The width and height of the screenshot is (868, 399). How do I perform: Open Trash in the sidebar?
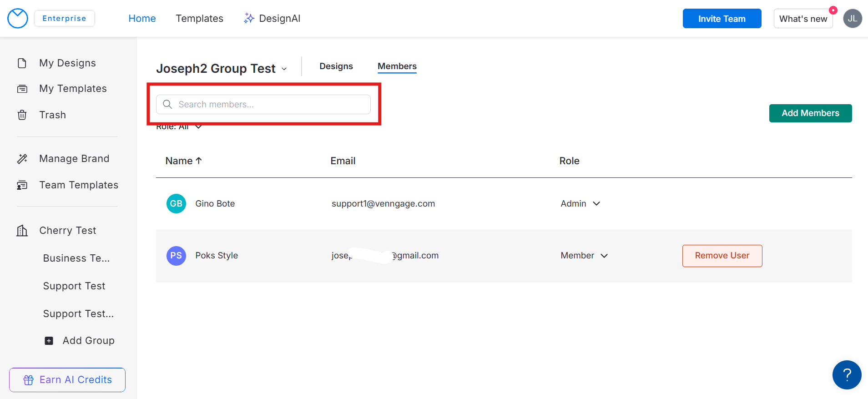pyautogui.click(x=52, y=115)
